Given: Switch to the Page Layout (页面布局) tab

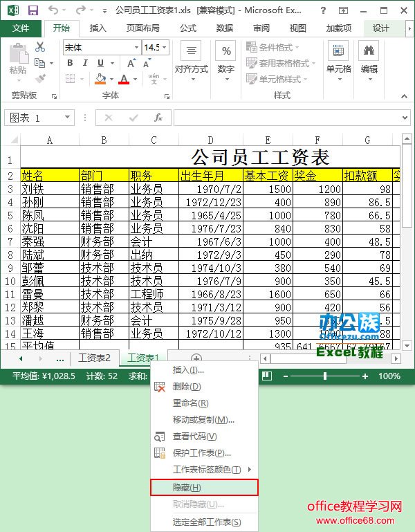Looking at the screenshot, I should pos(143,28).
